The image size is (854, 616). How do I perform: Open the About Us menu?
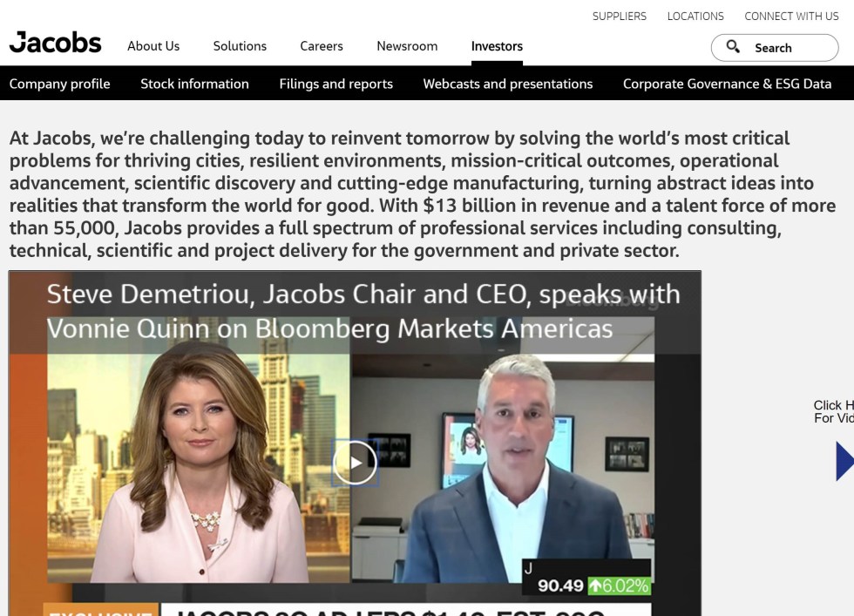(x=153, y=46)
